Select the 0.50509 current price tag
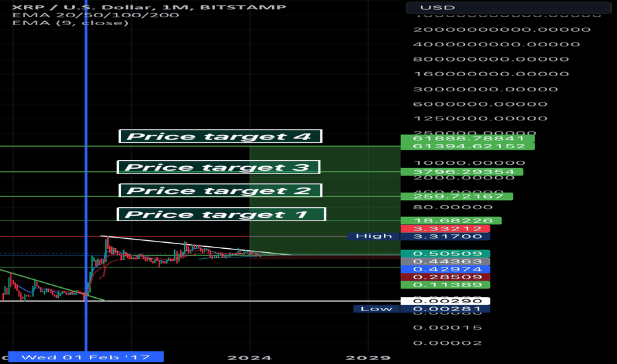 (446, 253)
